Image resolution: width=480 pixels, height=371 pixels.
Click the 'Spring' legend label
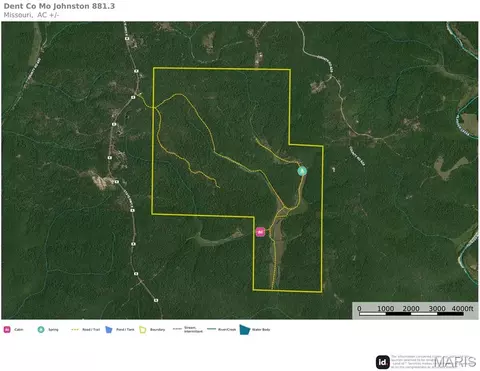coord(53,330)
